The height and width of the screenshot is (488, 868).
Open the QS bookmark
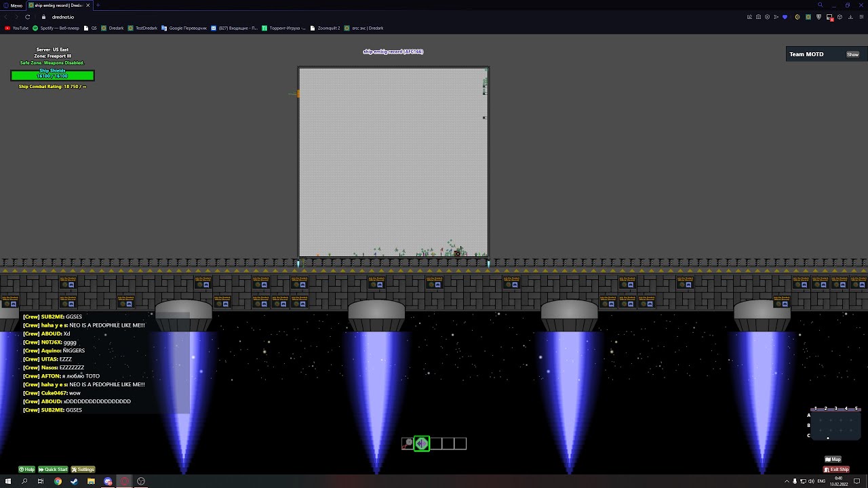pos(91,28)
